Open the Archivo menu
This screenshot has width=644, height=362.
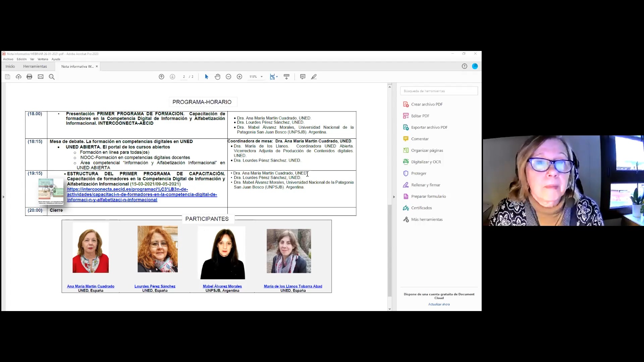[x=8, y=59]
